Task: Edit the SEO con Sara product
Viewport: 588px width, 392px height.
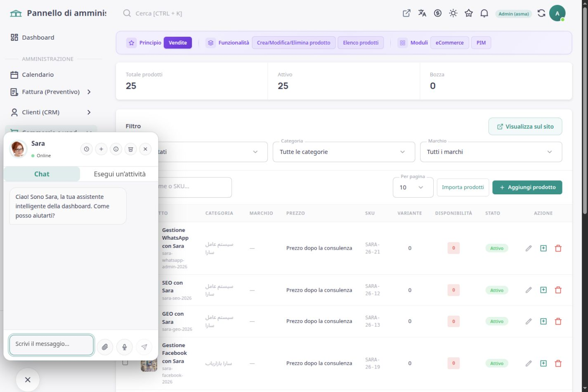Action: 529,290
